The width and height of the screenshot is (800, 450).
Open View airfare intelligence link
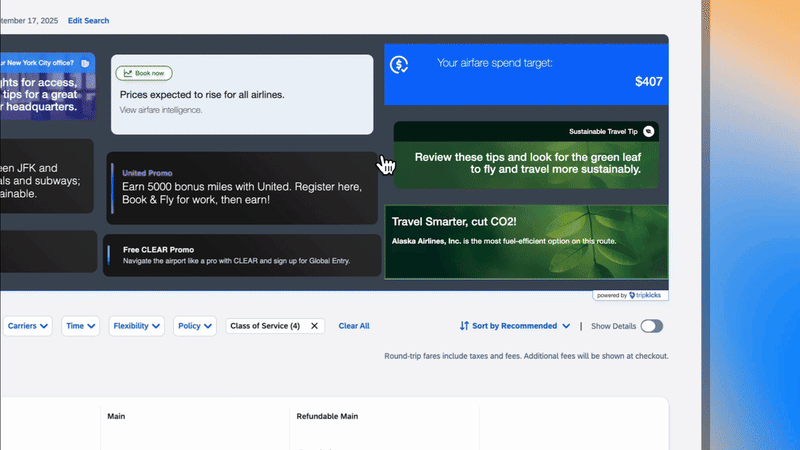161,110
